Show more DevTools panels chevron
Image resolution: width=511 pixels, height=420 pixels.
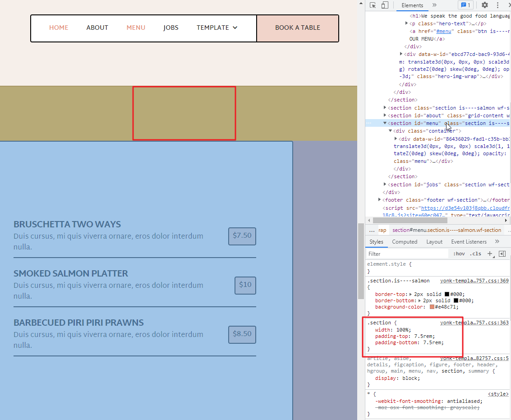tap(434, 5)
